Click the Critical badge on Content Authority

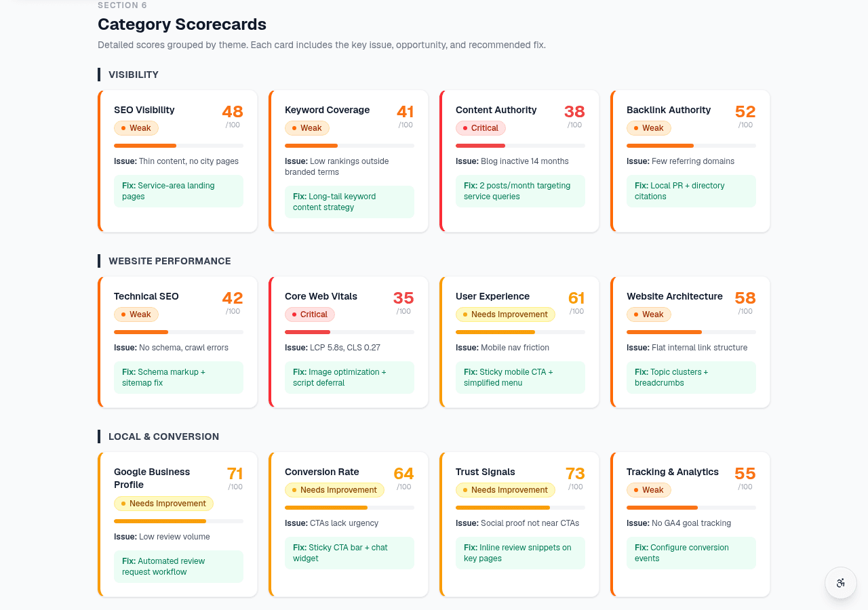click(481, 128)
